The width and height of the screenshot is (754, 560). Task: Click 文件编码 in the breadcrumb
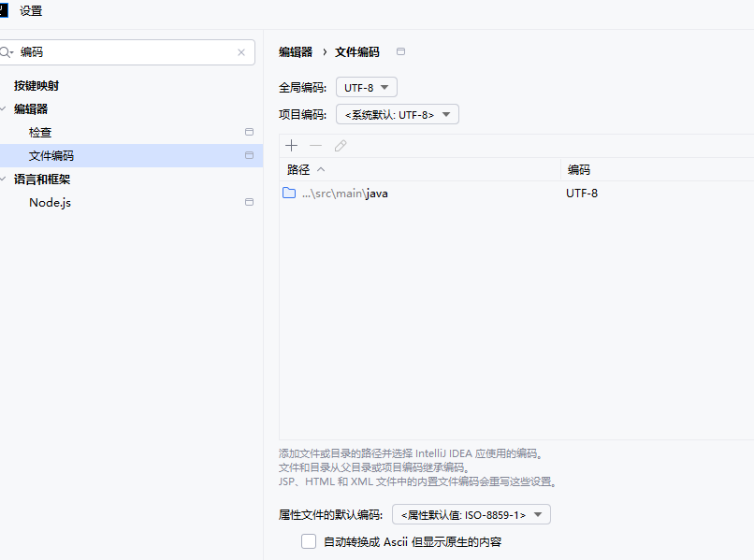tap(357, 52)
